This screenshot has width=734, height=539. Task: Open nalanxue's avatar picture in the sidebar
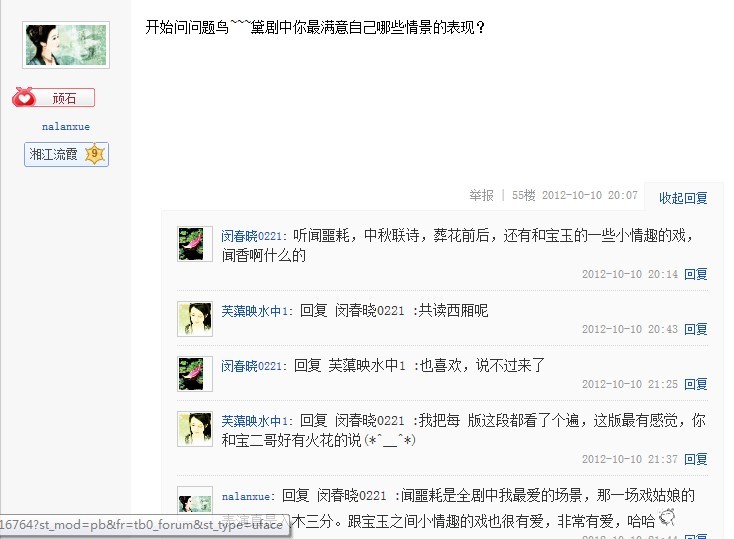(x=66, y=45)
